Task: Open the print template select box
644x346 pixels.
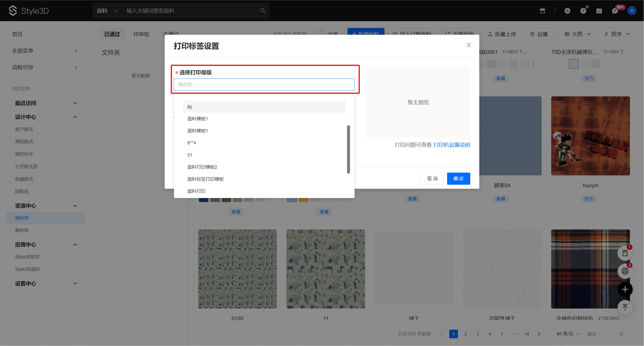Action: pos(264,85)
